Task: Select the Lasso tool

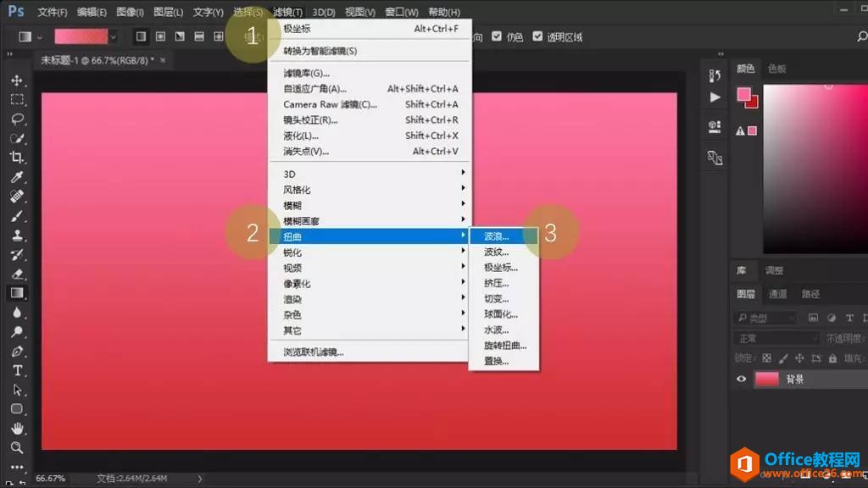Action: (x=17, y=119)
